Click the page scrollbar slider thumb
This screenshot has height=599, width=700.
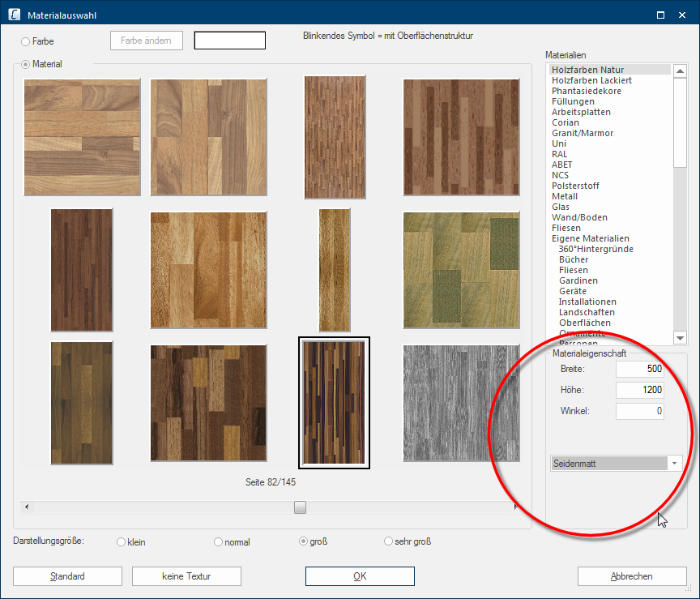pos(300,507)
